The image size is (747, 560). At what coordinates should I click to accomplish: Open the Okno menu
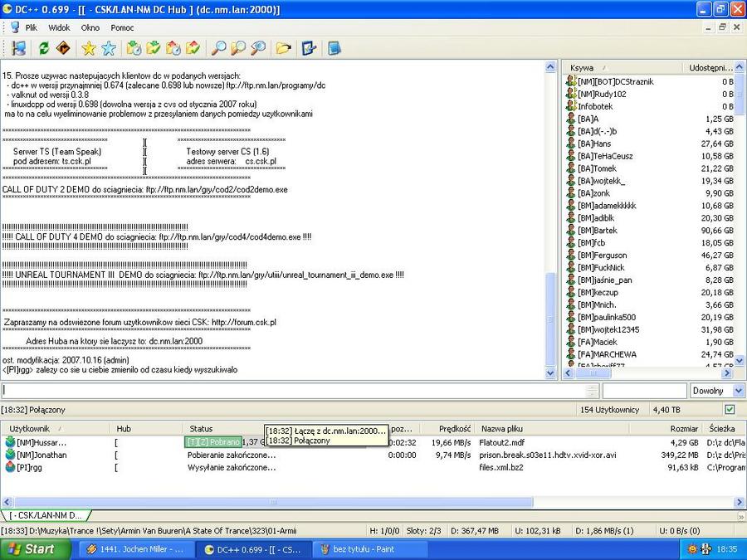[90, 27]
